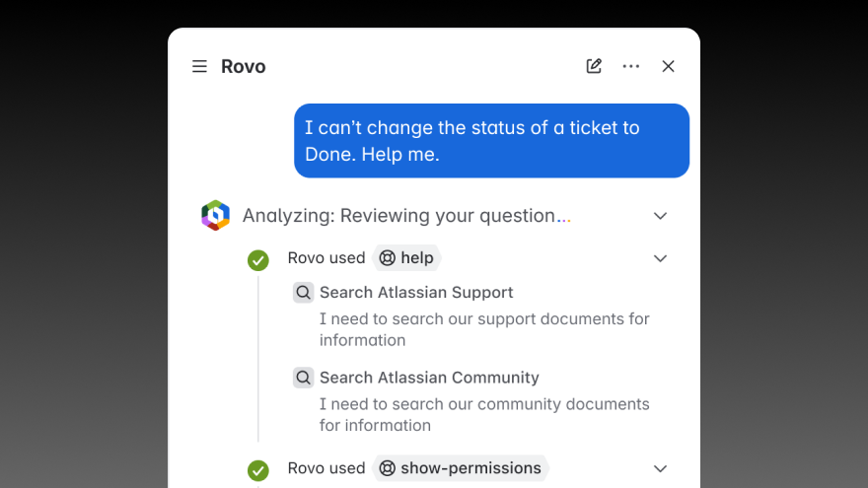Click the Rovo logo next to Analyzing

pos(215,215)
